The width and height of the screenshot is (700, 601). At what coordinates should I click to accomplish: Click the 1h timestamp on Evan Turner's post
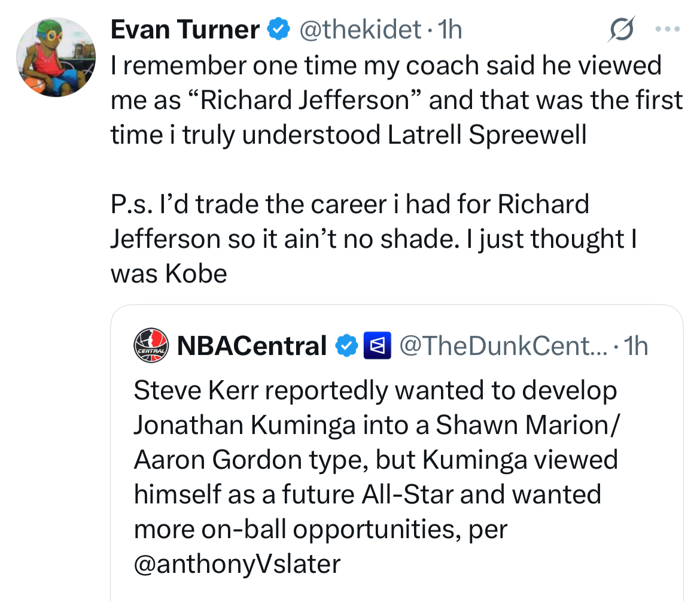coord(450,29)
